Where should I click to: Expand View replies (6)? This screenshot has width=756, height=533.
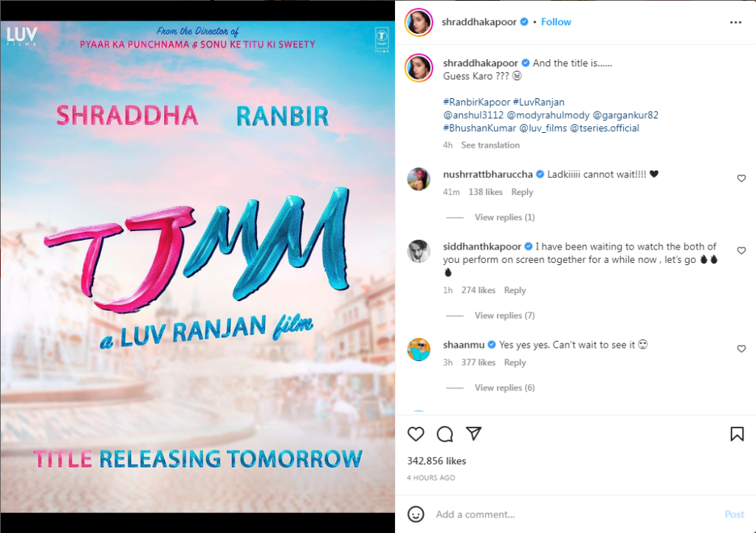tap(504, 388)
